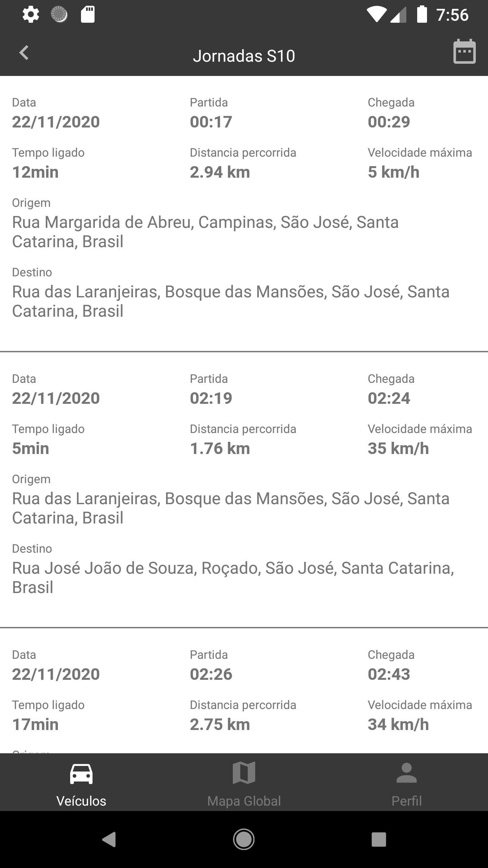Screen dimensions: 488x868
Task: Select the Veículos tab label
Action: pos(81,801)
